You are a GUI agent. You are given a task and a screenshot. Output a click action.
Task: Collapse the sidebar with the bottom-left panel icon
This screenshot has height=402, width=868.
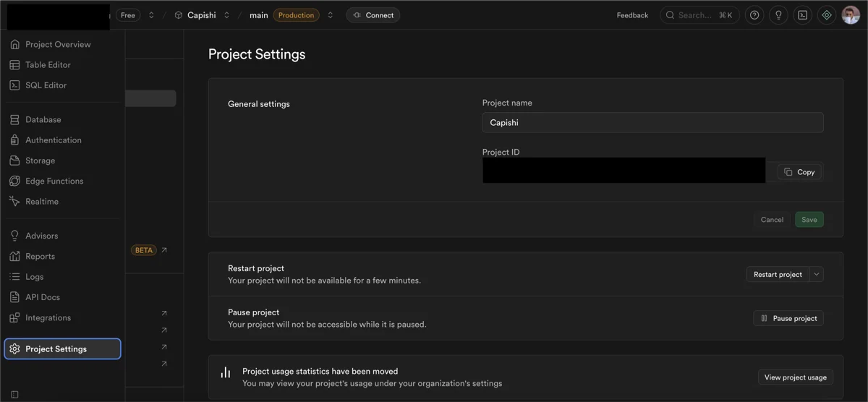click(x=14, y=394)
